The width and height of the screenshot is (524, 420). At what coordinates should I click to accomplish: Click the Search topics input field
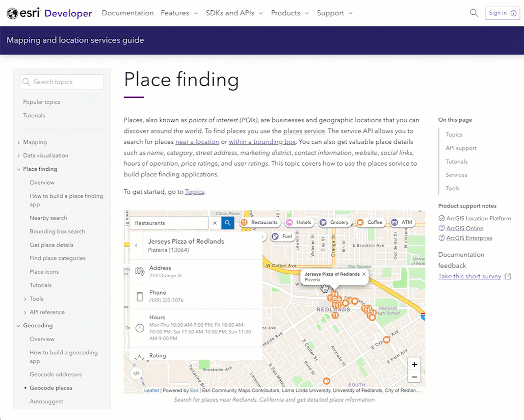[x=62, y=82]
